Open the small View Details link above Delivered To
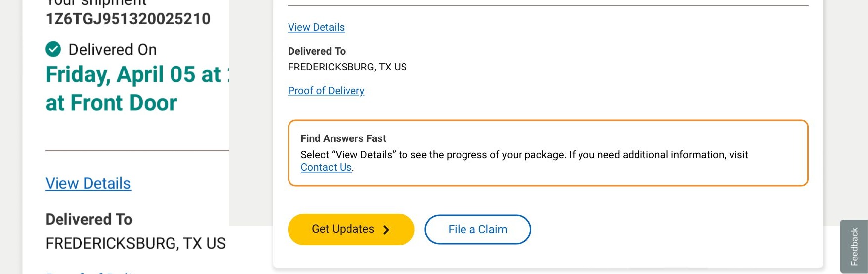868x274 pixels. 316,27
